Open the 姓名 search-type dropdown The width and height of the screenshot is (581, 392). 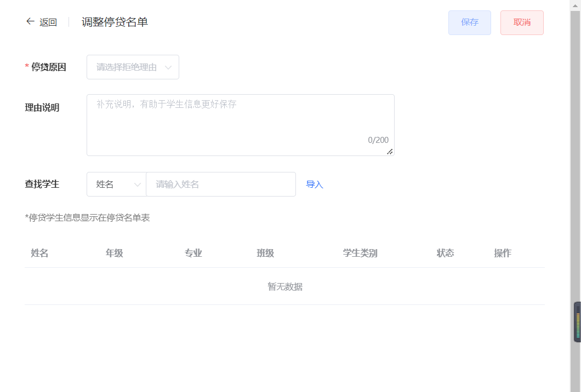(116, 184)
